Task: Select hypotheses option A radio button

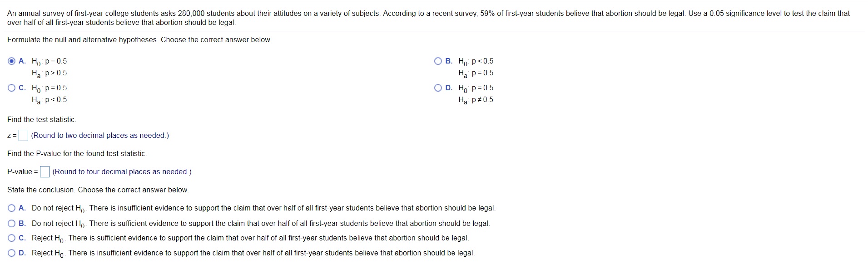Action: (x=12, y=61)
